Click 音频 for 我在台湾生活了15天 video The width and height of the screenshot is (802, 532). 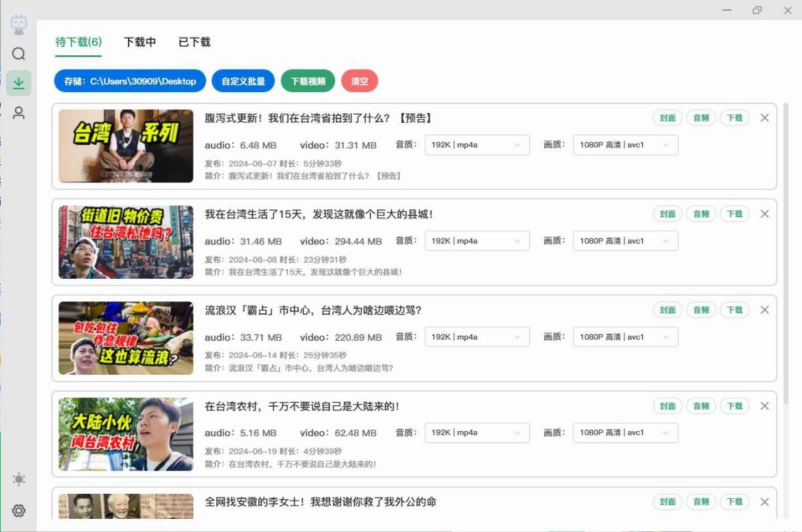click(701, 214)
